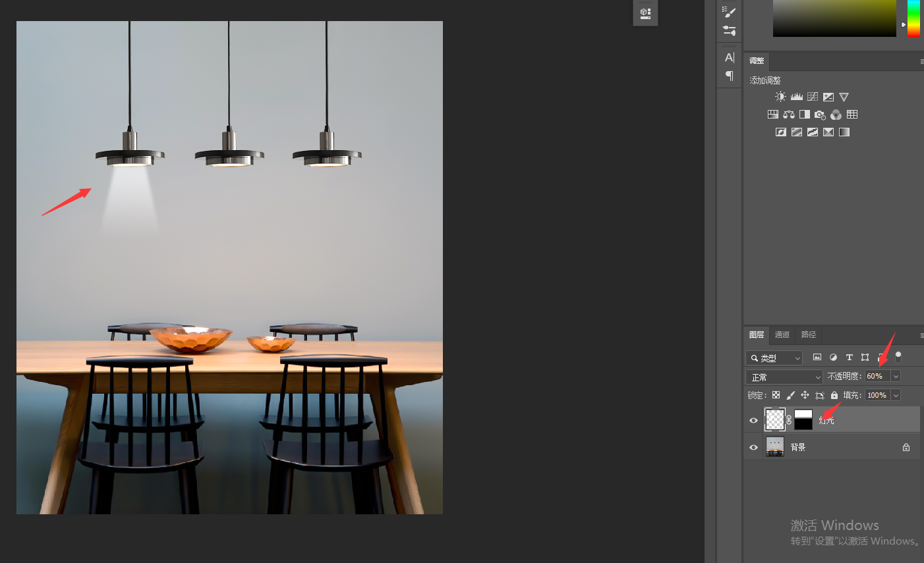Open the 不透明度 opacity slider dropdown arrow
The image size is (924, 563).
896,376
